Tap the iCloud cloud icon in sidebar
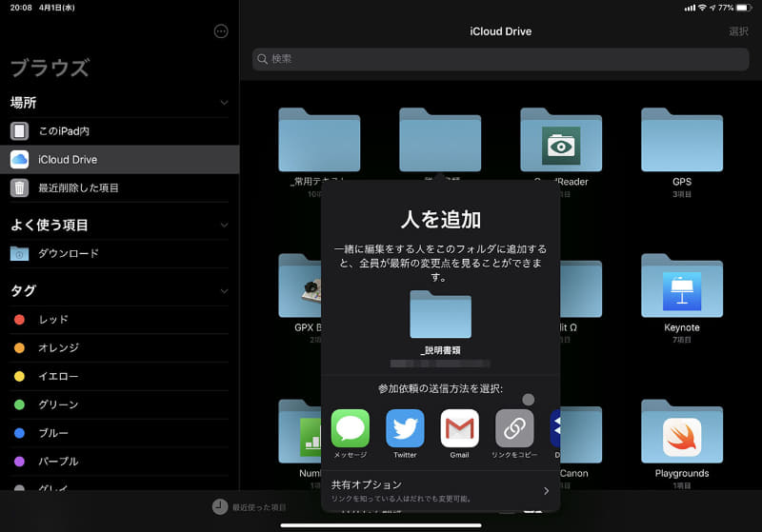 (19, 159)
